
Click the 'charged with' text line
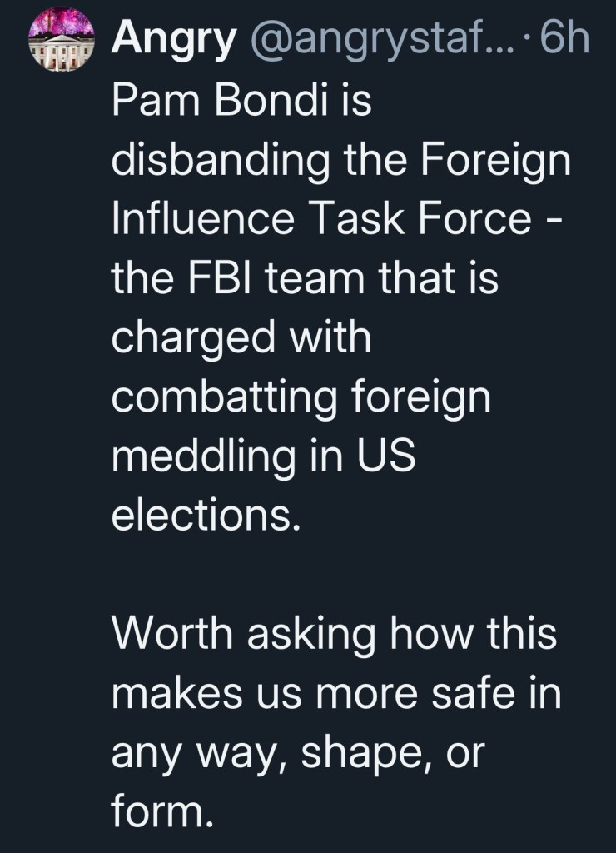pos(241,337)
